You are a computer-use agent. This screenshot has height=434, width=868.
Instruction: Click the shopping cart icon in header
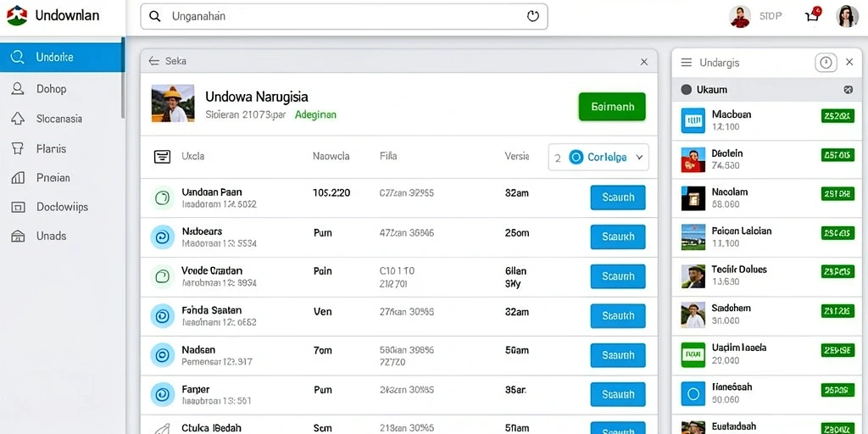point(812,15)
